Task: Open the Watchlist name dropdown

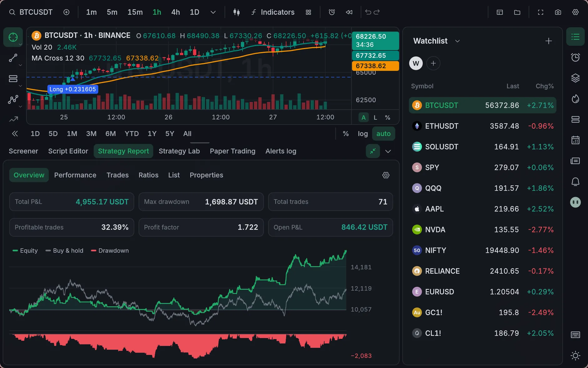Action: point(457,41)
